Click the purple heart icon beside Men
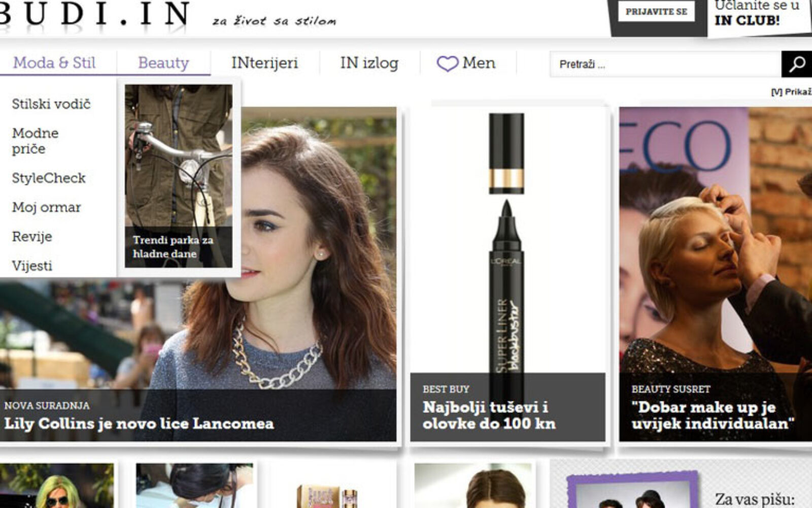 [447, 64]
